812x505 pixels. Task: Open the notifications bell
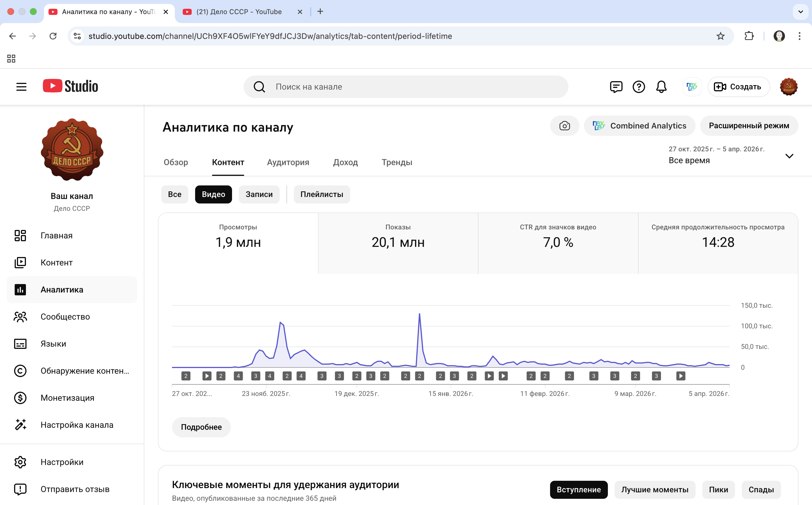[661, 87]
